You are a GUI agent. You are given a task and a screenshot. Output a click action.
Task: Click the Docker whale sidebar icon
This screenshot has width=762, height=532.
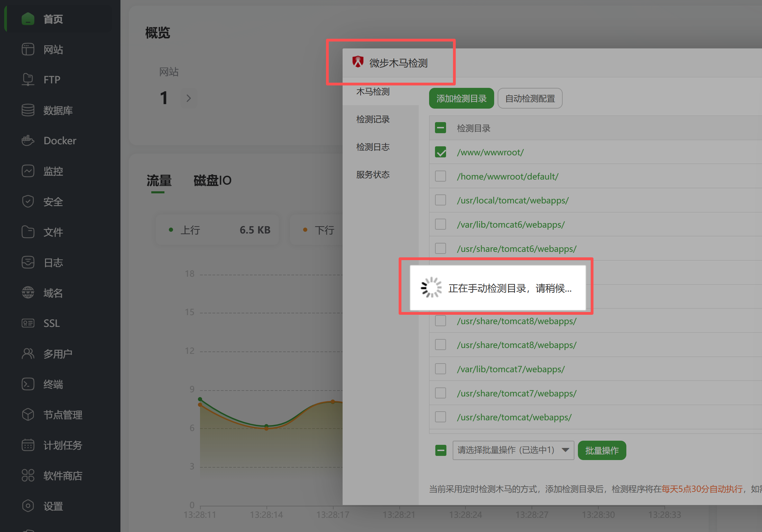tap(28, 141)
